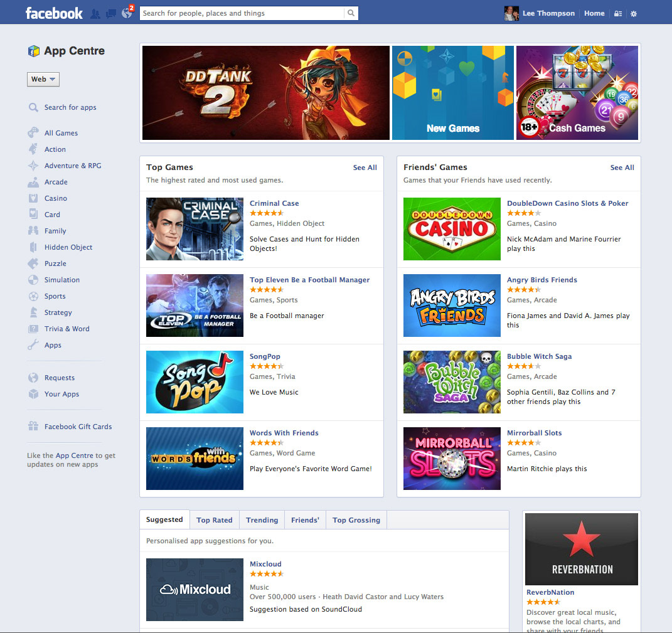The image size is (672, 633).
Task: Click the Strategy chess piece icon
Action: coord(33,312)
